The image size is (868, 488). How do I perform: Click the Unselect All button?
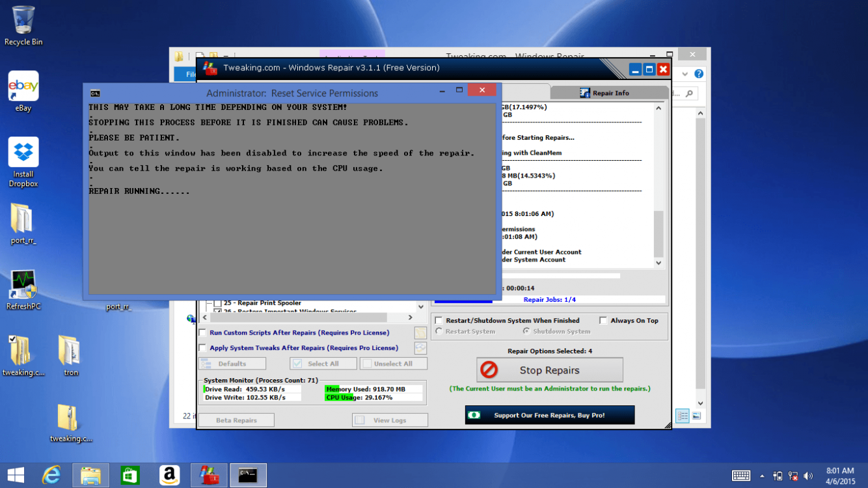[393, 364]
